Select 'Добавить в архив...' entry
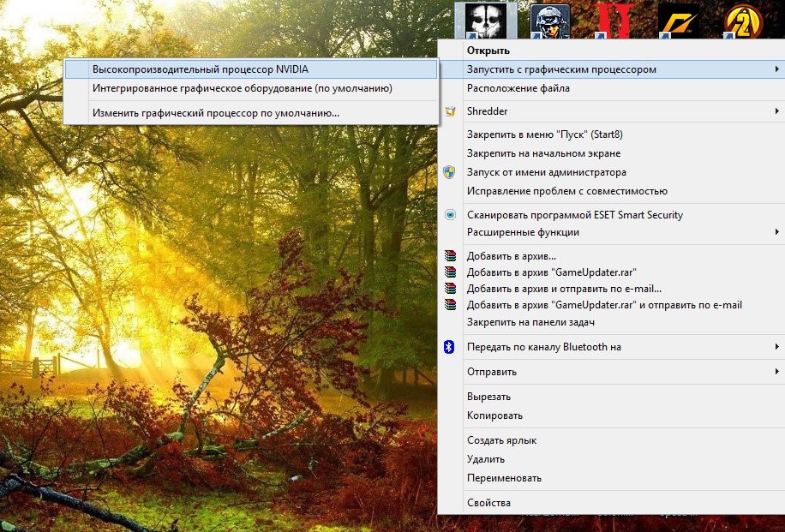This screenshot has width=785, height=532. pos(611,256)
